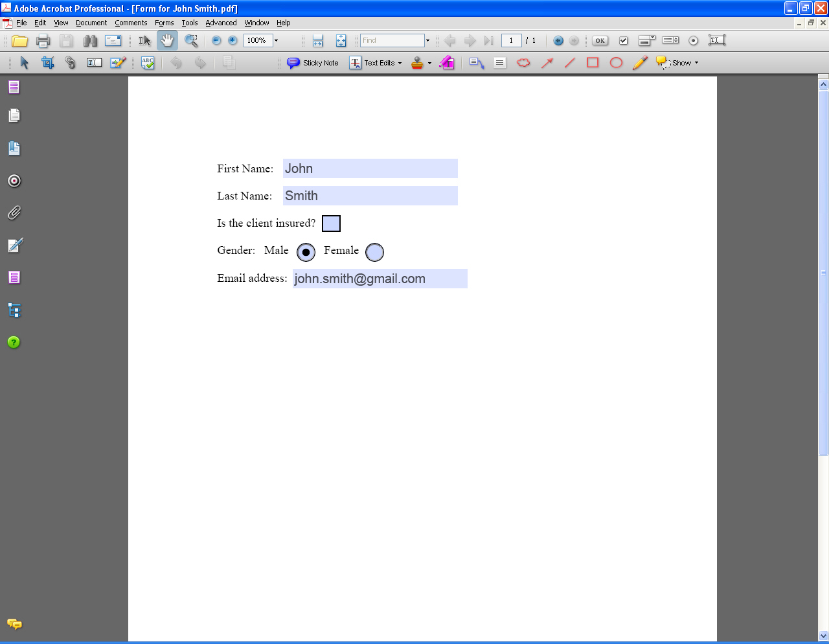Check the 'Is the client insured?' checkbox
This screenshot has width=829, height=644.
click(x=331, y=223)
